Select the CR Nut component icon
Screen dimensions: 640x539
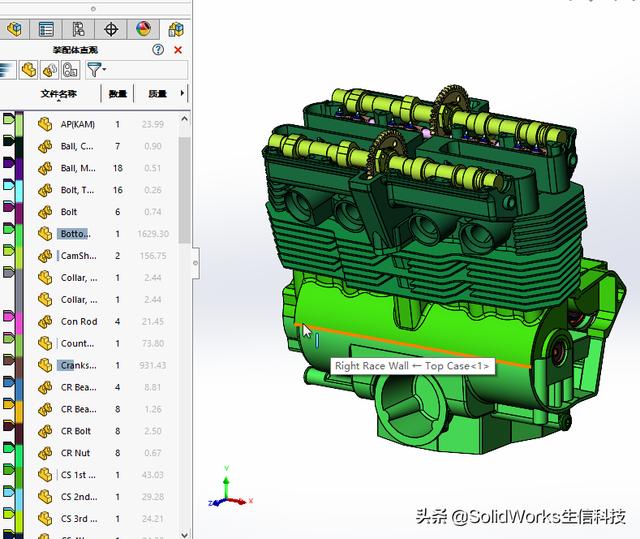tap(45, 453)
